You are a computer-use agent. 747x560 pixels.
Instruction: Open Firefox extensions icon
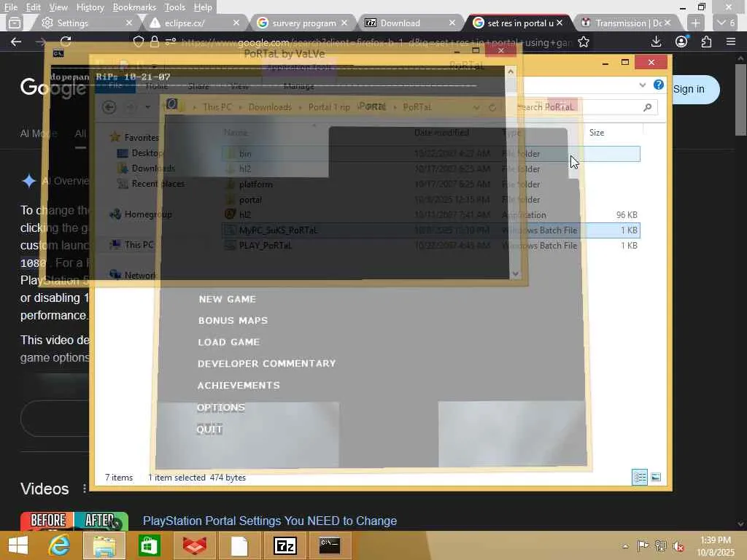coord(706,42)
